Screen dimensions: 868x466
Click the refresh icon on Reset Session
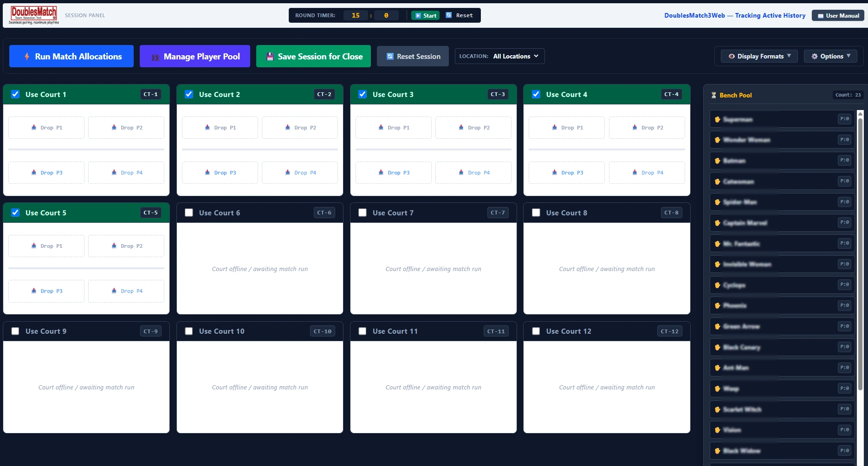point(390,56)
